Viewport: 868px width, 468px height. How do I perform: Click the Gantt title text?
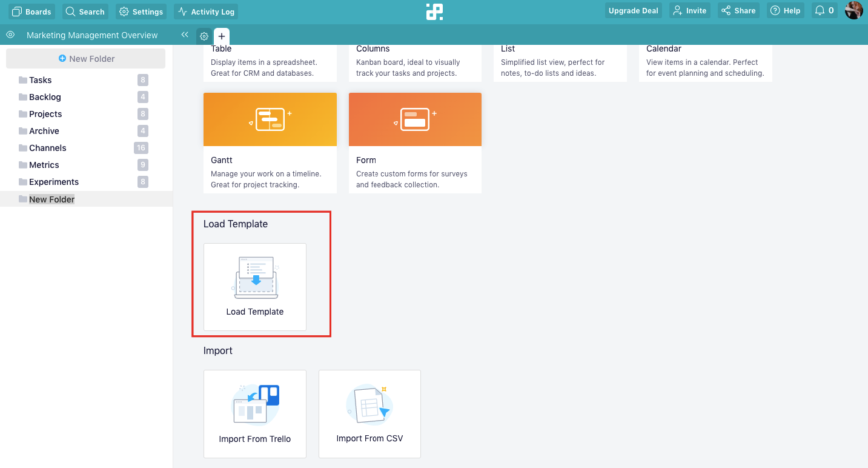click(222, 160)
